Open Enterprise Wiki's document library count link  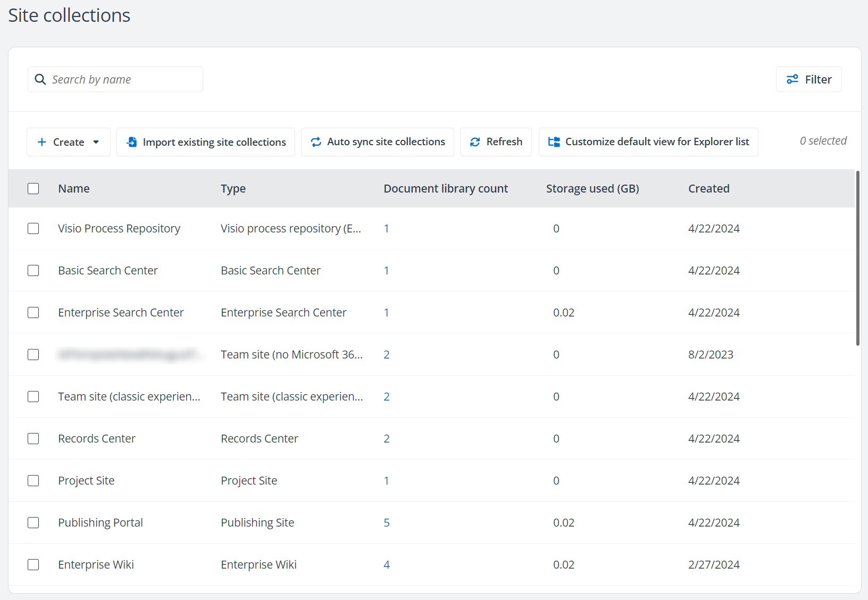click(x=387, y=564)
